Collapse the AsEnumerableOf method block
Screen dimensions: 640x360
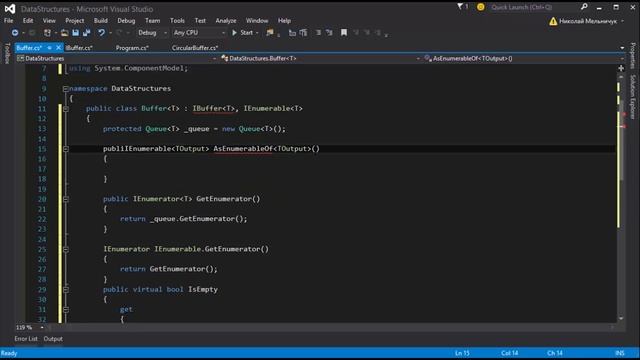click(66, 149)
